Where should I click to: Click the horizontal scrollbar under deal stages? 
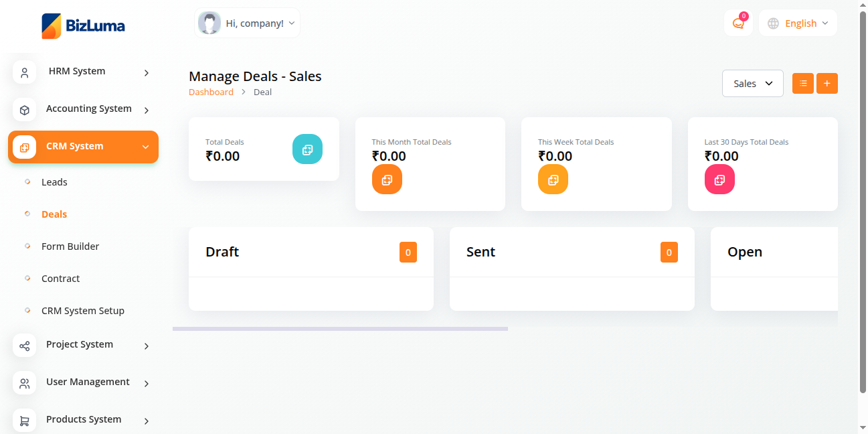click(x=340, y=329)
